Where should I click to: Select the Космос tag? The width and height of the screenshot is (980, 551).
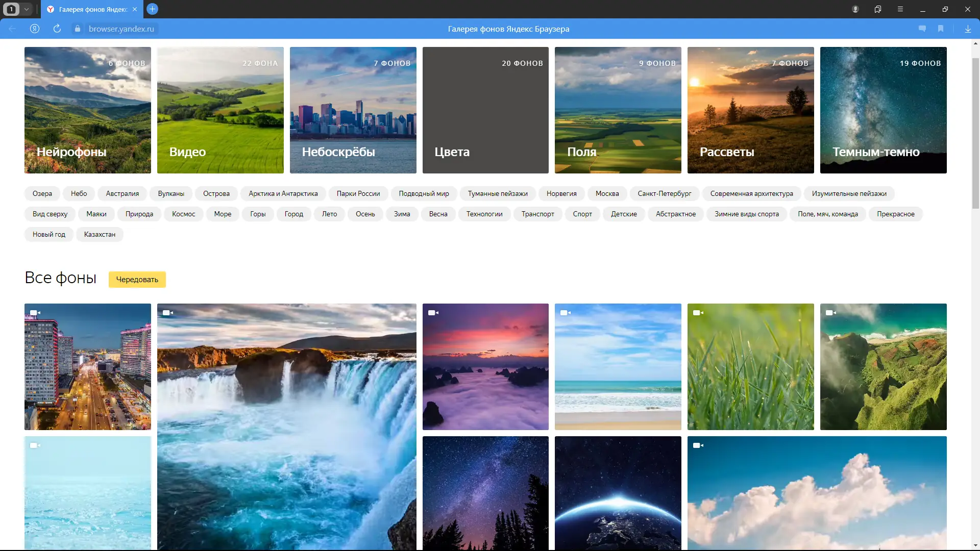pos(183,214)
